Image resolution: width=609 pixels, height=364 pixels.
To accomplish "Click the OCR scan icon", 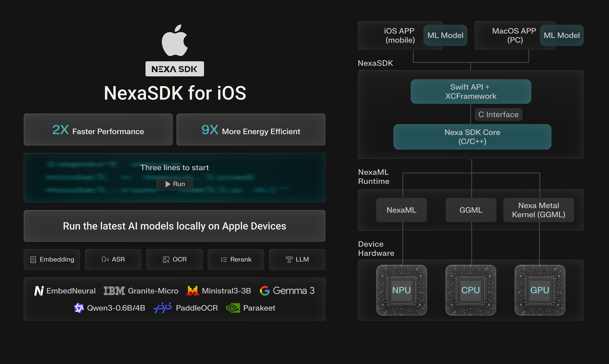I will 166,259.
